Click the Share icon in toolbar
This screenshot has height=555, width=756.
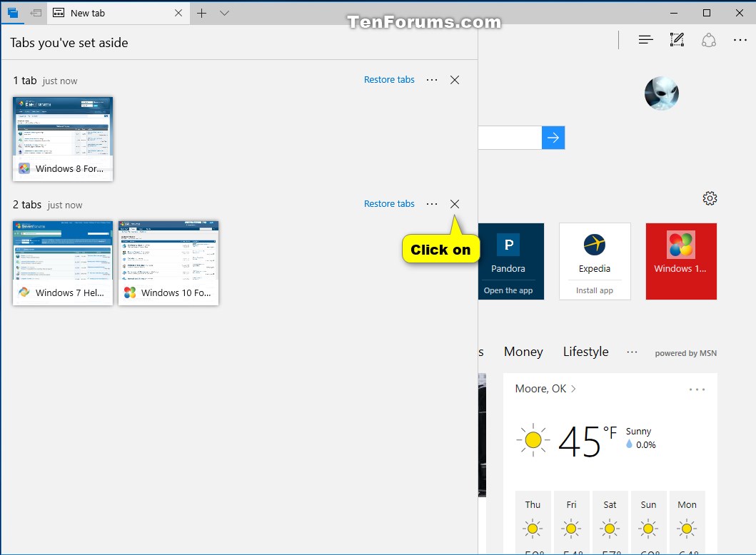point(709,40)
